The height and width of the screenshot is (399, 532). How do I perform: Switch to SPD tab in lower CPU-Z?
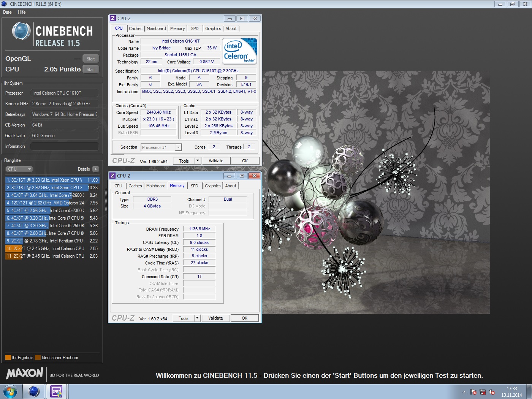(195, 186)
